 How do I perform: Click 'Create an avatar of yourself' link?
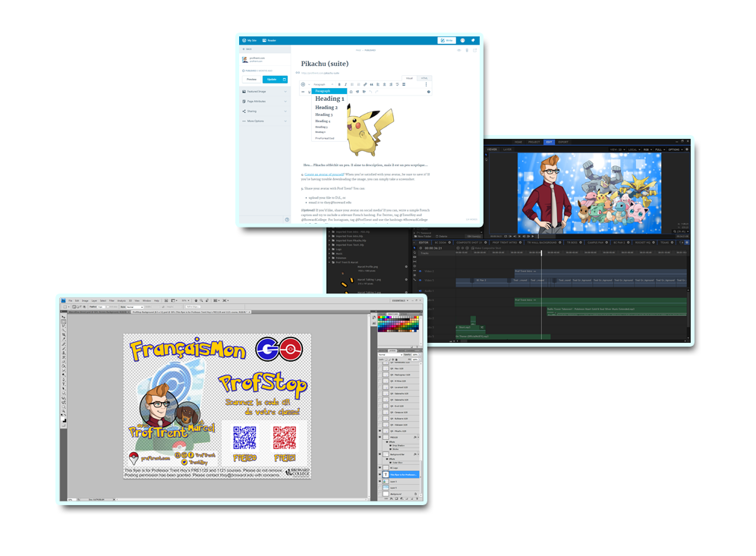pos(324,174)
